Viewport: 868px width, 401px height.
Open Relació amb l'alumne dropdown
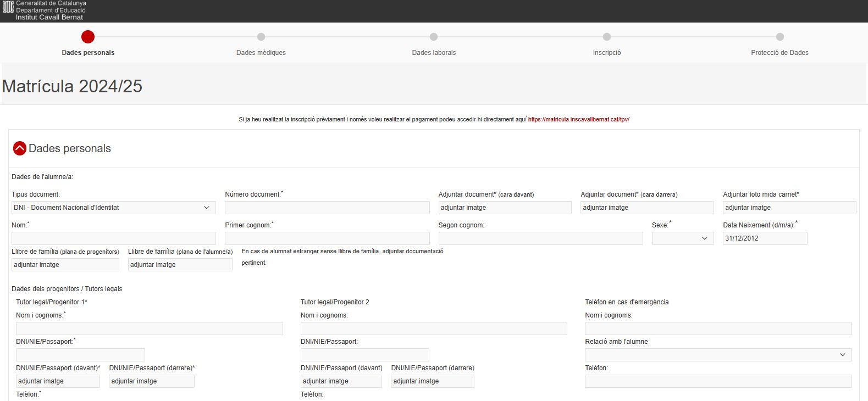click(x=718, y=355)
